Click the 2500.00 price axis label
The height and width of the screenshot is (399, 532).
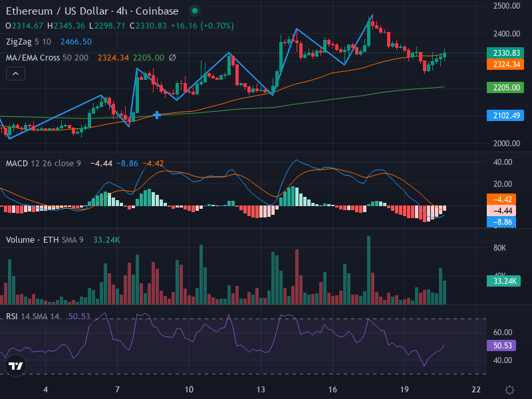click(507, 6)
